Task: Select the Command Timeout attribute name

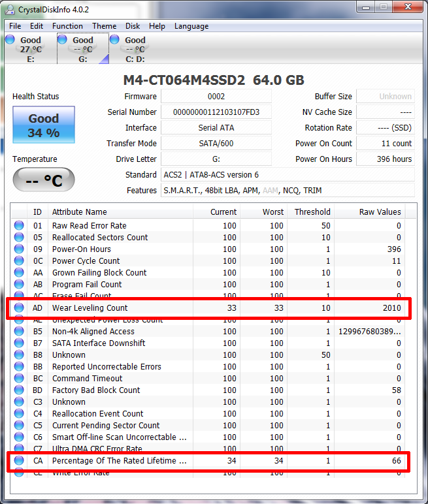Action: click(x=87, y=378)
